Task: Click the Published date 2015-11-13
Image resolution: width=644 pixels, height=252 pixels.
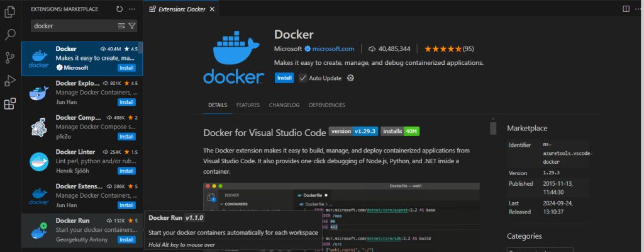Action: click(558, 188)
